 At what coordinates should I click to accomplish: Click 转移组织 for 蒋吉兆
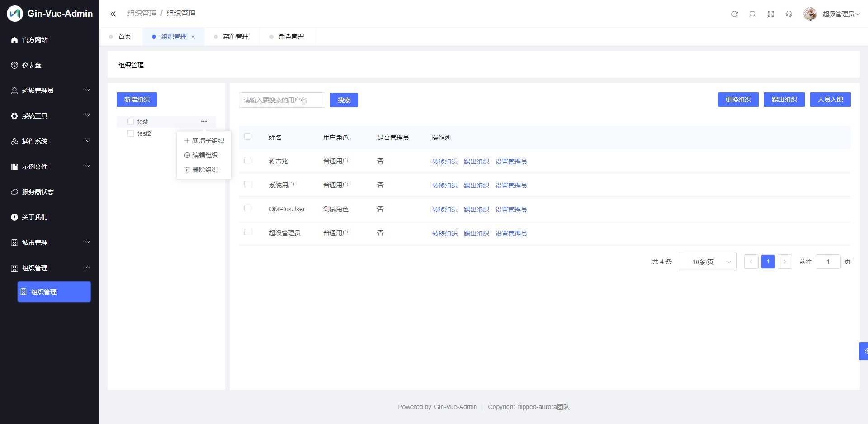pos(445,162)
